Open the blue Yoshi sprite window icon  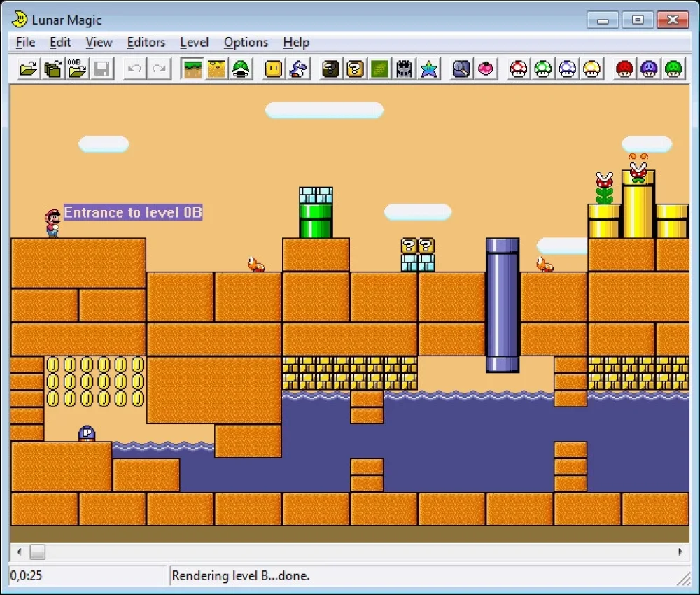click(x=298, y=69)
